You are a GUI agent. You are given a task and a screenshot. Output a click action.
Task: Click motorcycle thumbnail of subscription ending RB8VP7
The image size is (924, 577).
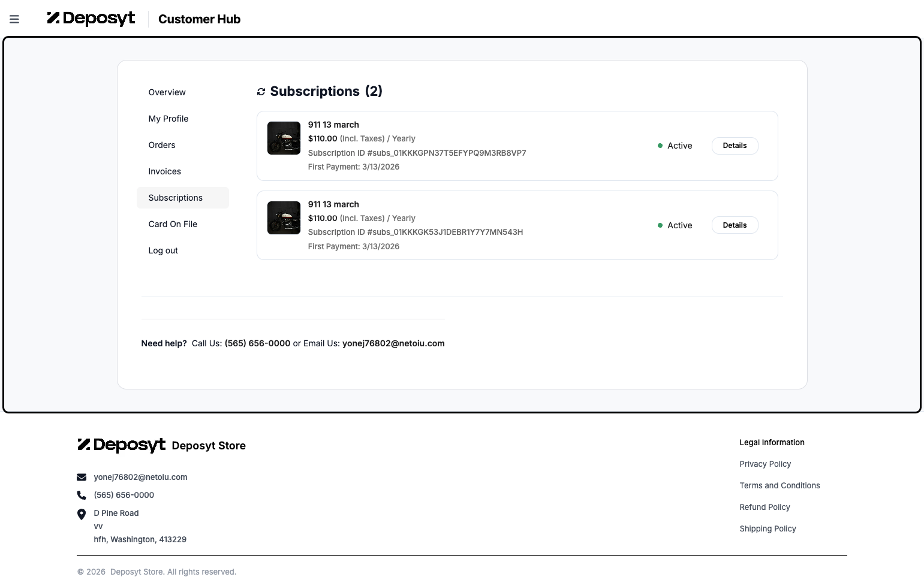[284, 138]
